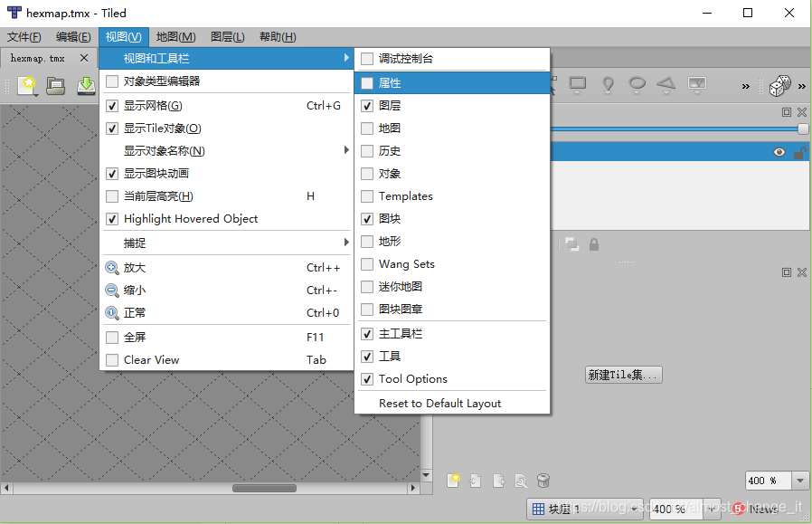Select the Insert Point tool
This screenshot has height=524, width=812.
(x=608, y=85)
